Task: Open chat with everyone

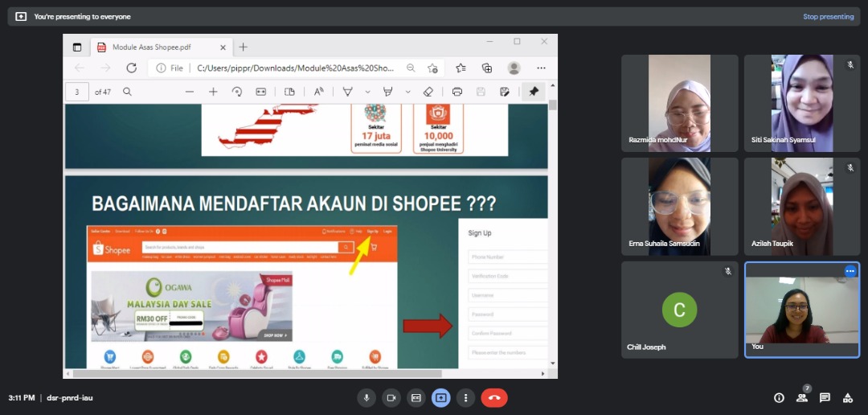Action: [x=825, y=398]
